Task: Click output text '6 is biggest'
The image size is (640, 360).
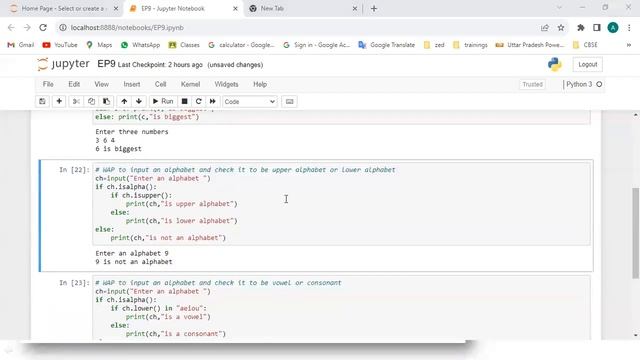Action: tap(118, 149)
